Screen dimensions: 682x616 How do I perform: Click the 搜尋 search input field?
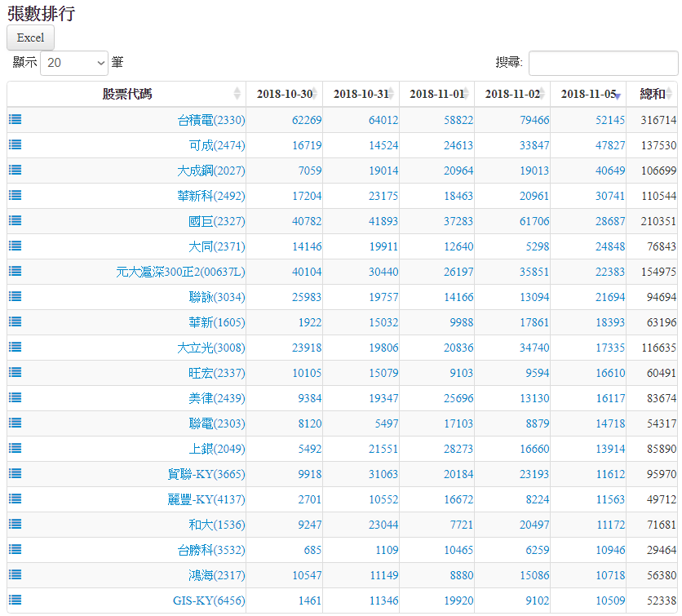tap(603, 62)
